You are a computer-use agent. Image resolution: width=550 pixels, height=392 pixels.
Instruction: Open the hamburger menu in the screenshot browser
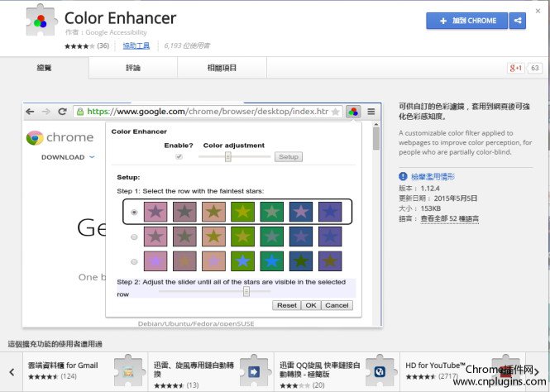[371, 112]
